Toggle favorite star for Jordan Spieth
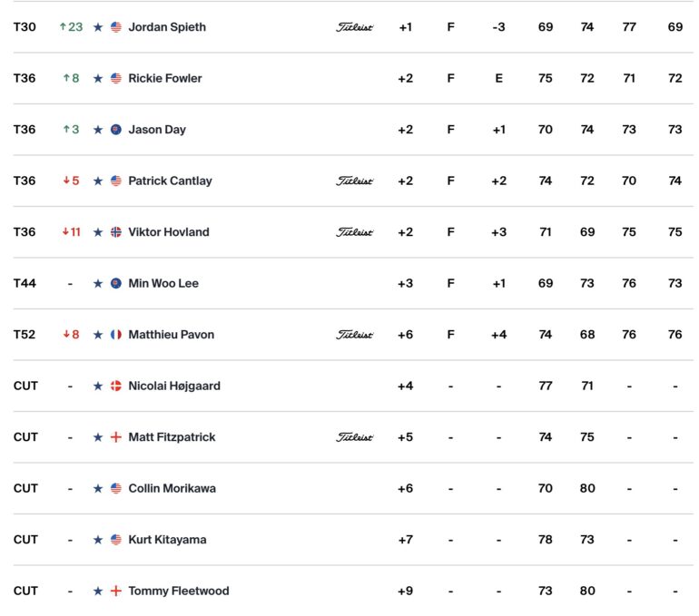This screenshot has width=699, height=616. [98, 27]
